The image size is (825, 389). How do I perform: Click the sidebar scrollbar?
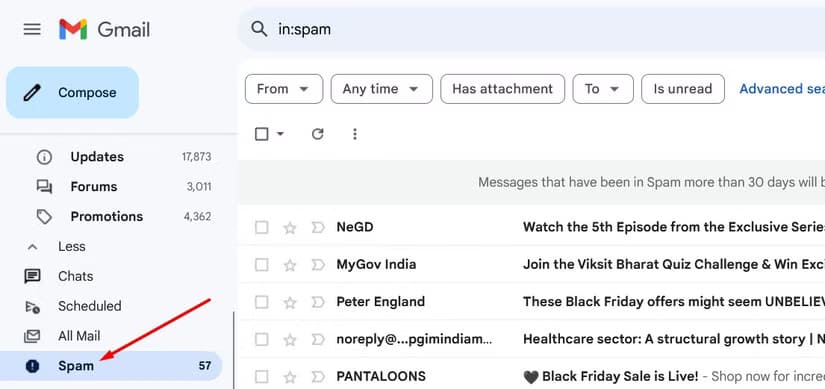point(234,350)
